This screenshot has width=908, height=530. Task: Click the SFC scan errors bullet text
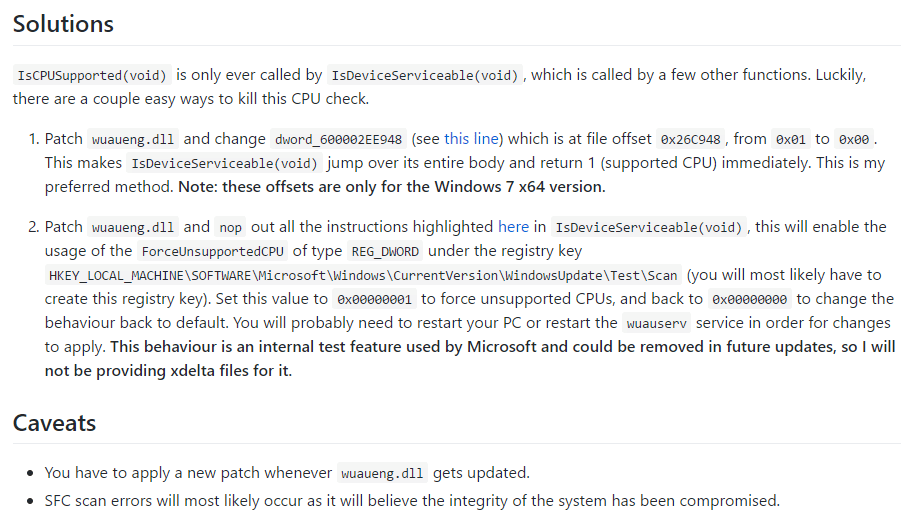[x=412, y=500]
